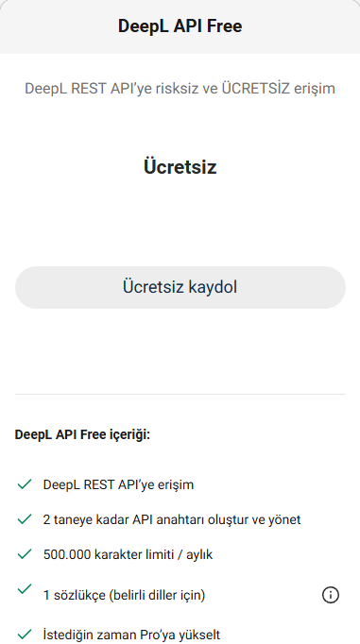Click the checkmark next to İstediğin zaman Pro'ya yükselt
Viewport: 360px width, 644px height.
pos(25,634)
